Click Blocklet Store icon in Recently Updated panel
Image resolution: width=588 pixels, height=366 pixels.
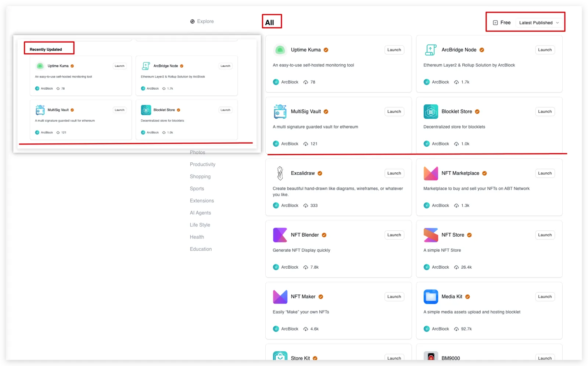coord(146,110)
